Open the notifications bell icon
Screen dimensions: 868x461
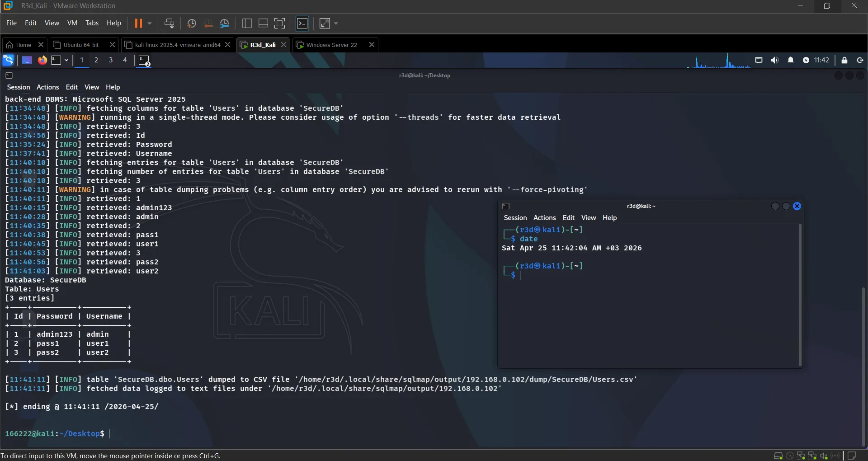pos(791,60)
